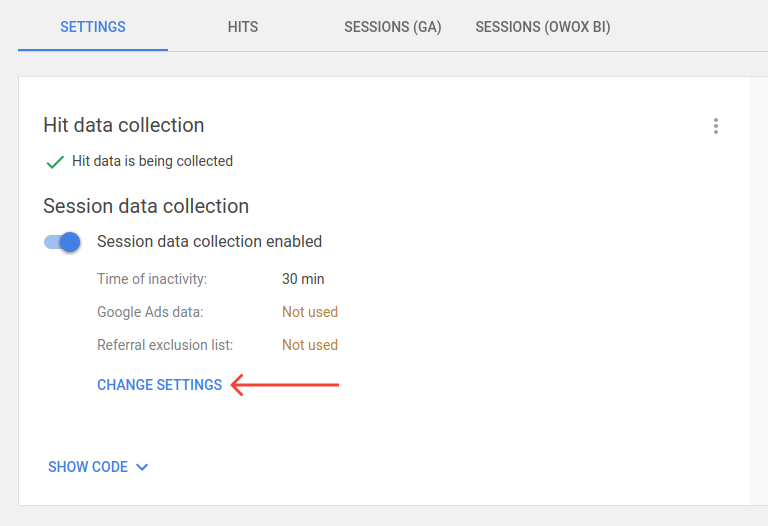Click the CHANGE SETTINGS link
Viewport: 768px width, 526px height.
pos(159,385)
